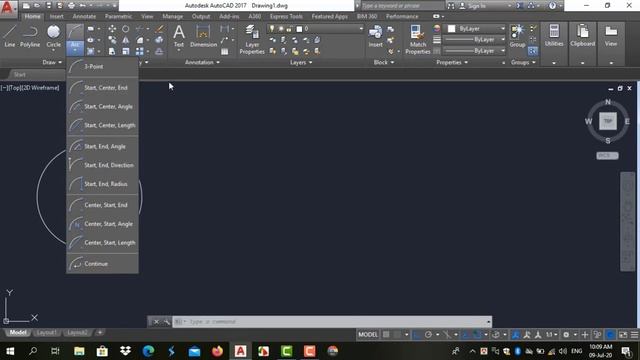Viewport: 640px width, 360px height.
Task: Expand the Layers panel
Action: (301, 62)
